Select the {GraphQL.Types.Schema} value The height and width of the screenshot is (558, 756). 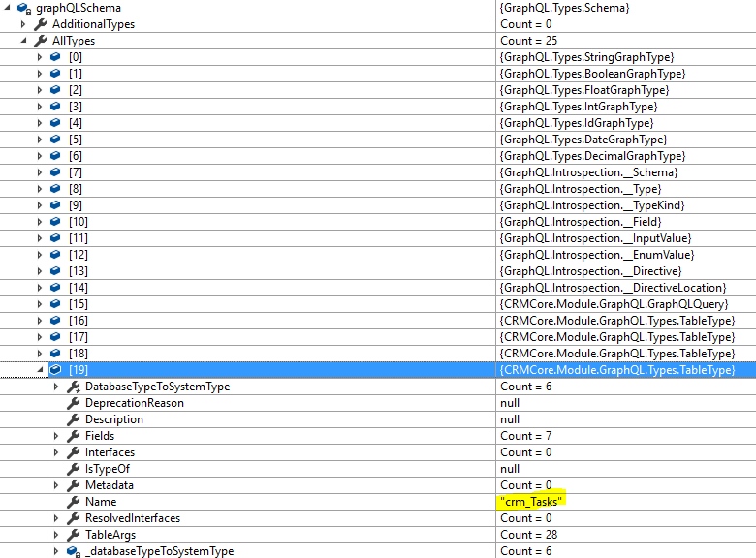pos(565,8)
